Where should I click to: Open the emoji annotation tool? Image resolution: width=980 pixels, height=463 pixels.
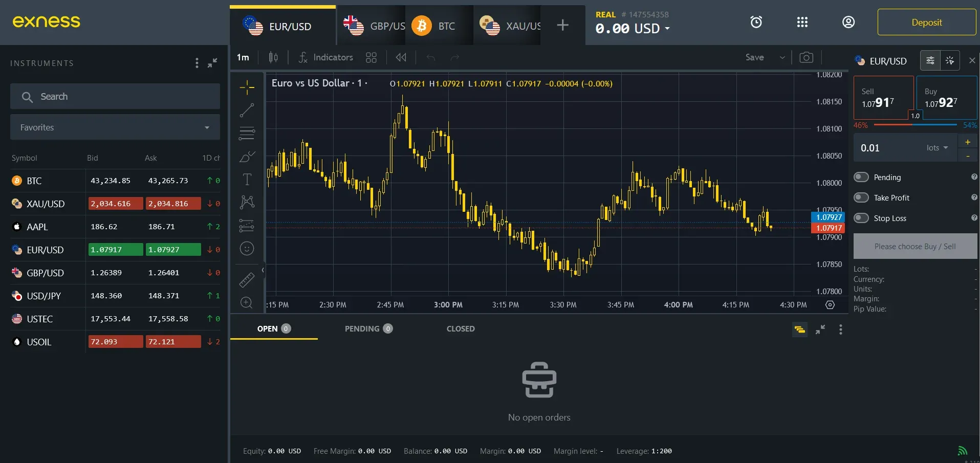247,249
